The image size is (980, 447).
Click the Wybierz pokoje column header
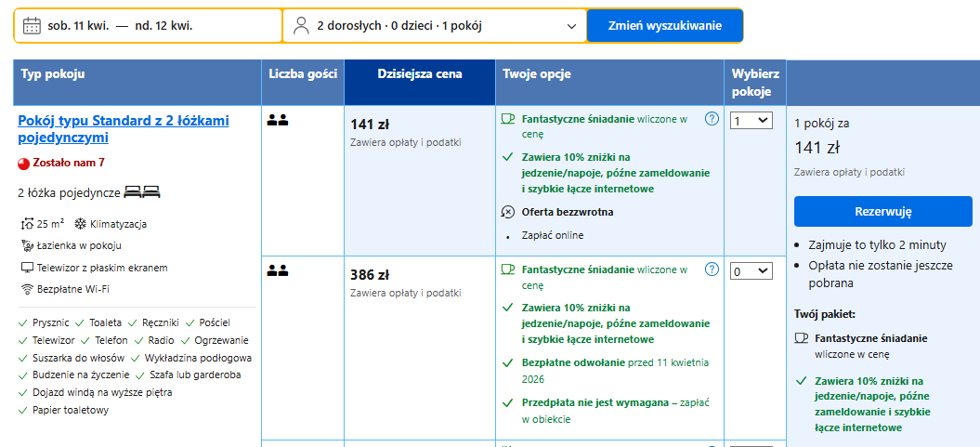pyautogui.click(x=755, y=83)
